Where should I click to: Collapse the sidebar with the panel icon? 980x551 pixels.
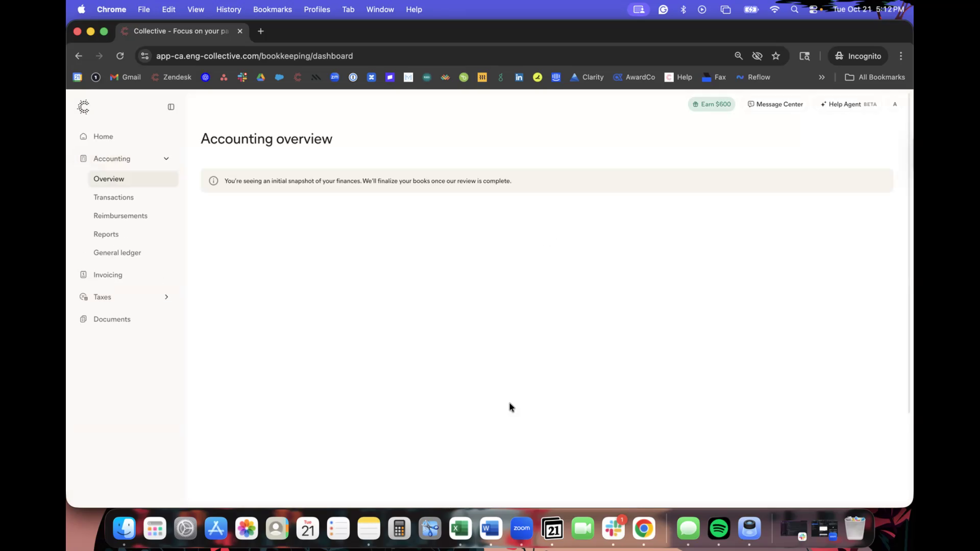(x=171, y=107)
